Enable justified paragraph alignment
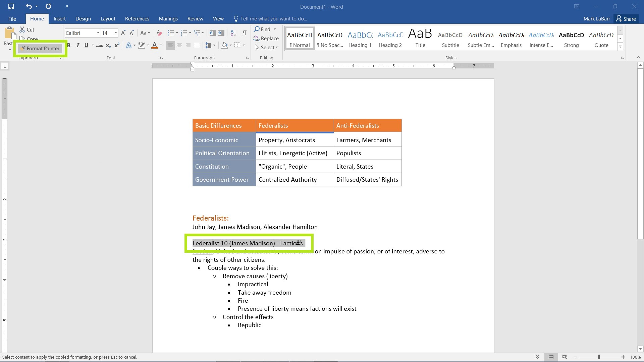The height and width of the screenshot is (362, 644). click(x=197, y=45)
